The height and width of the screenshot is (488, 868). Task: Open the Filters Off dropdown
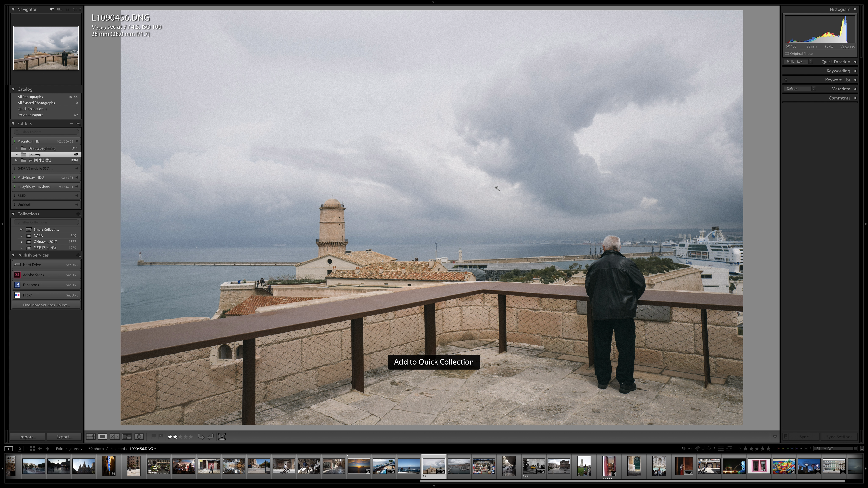tap(835, 449)
